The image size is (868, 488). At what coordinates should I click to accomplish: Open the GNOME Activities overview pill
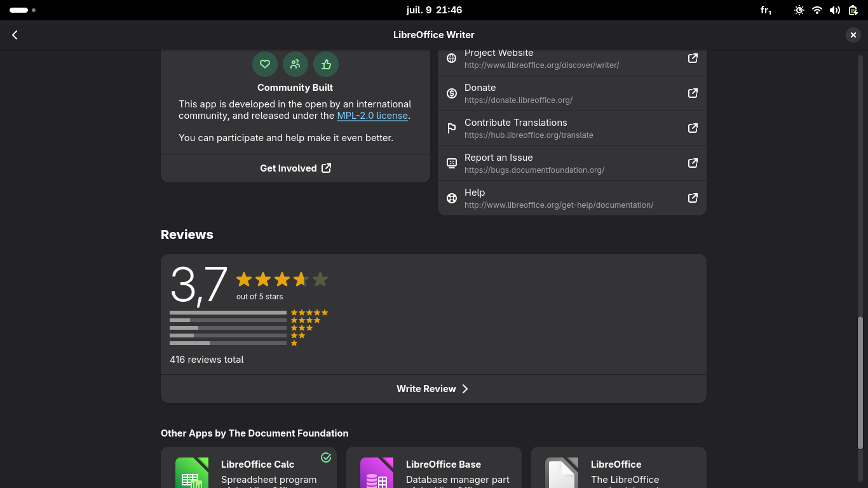[23, 10]
